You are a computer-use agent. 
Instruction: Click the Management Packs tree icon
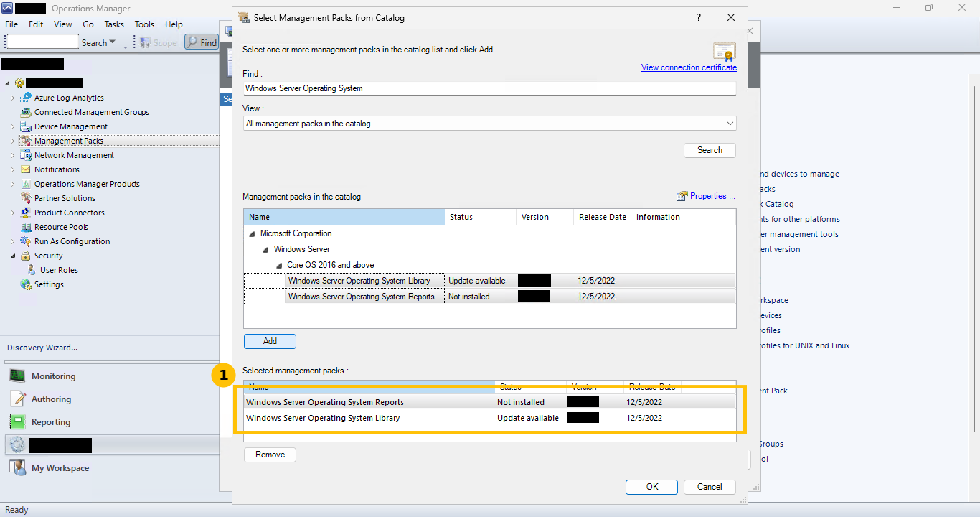(x=26, y=141)
